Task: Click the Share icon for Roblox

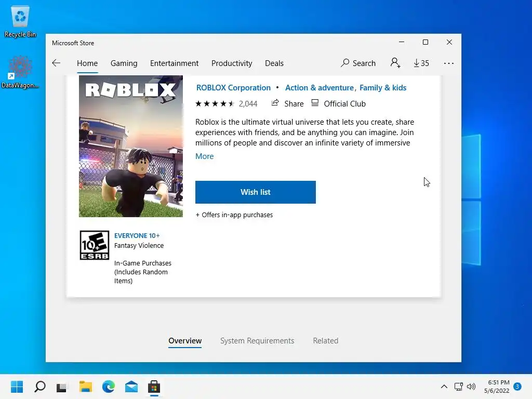Action: [275, 103]
